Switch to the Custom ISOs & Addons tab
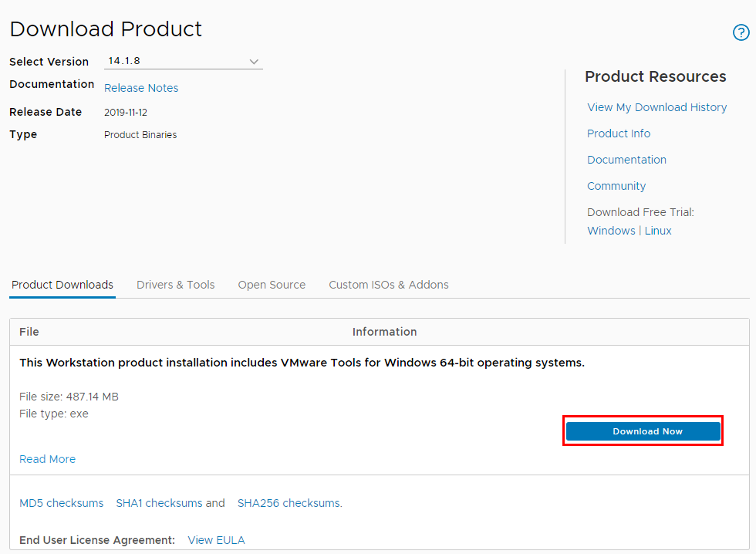 (x=389, y=285)
